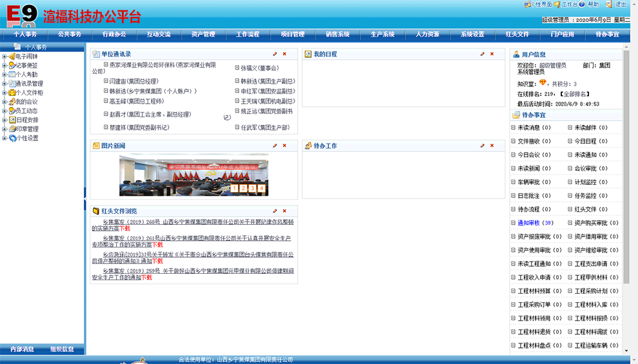
Task: Click 下载 for the 2019 268号 document
Action: 124,228
